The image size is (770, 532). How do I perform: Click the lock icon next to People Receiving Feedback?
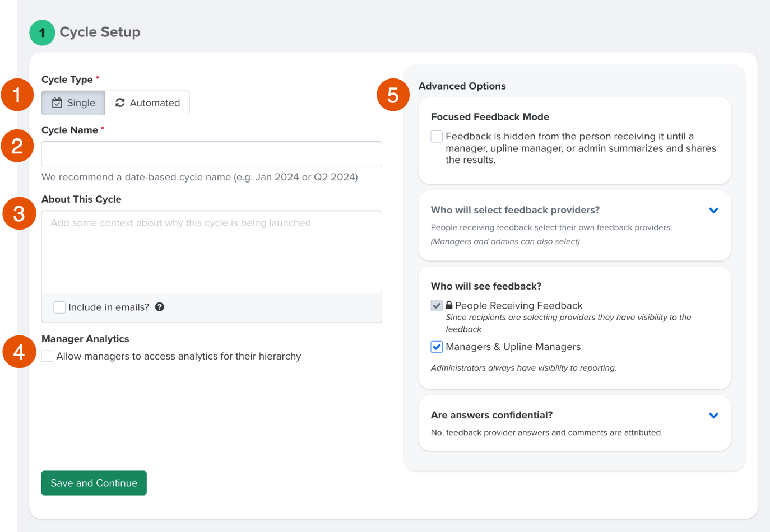click(x=450, y=305)
